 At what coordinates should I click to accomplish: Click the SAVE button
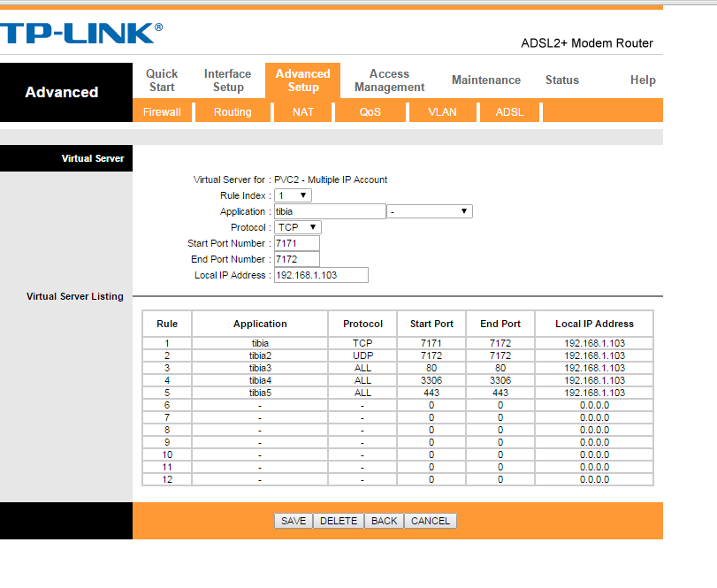pos(294,521)
